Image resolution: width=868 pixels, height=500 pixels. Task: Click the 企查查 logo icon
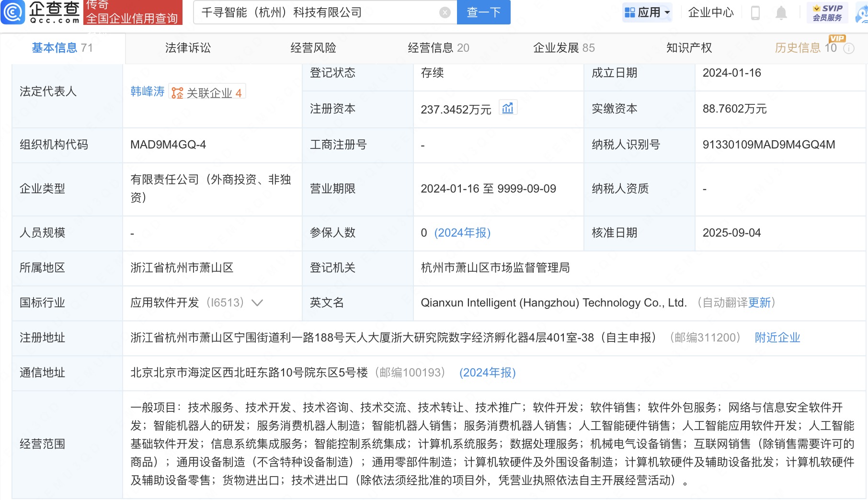pyautogui.click(x=13, y=13)
